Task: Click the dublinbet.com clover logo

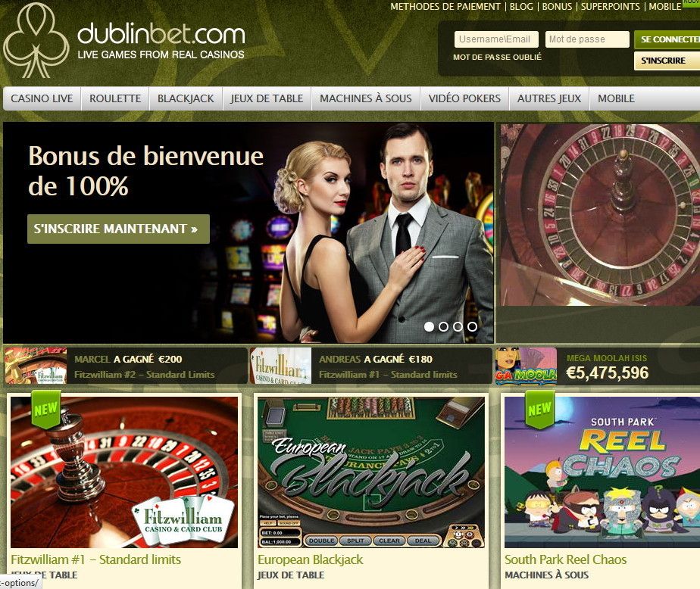Action: click(x=36, y=40)
